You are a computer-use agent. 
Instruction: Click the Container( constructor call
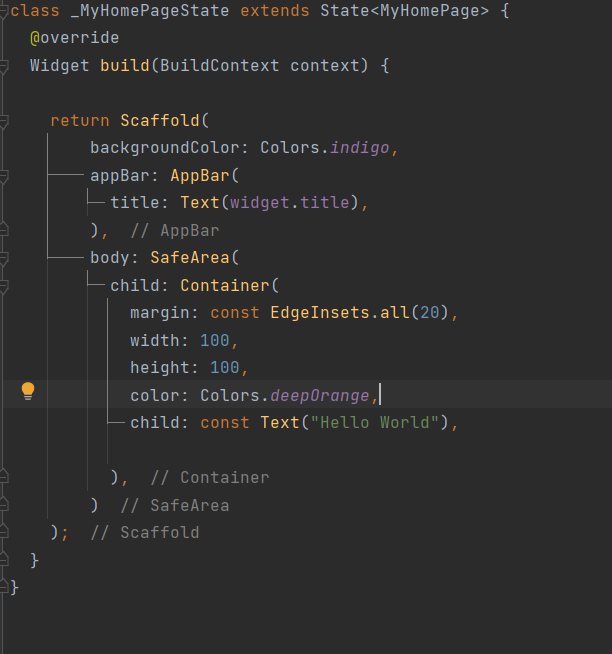click(x=229, y=286)
